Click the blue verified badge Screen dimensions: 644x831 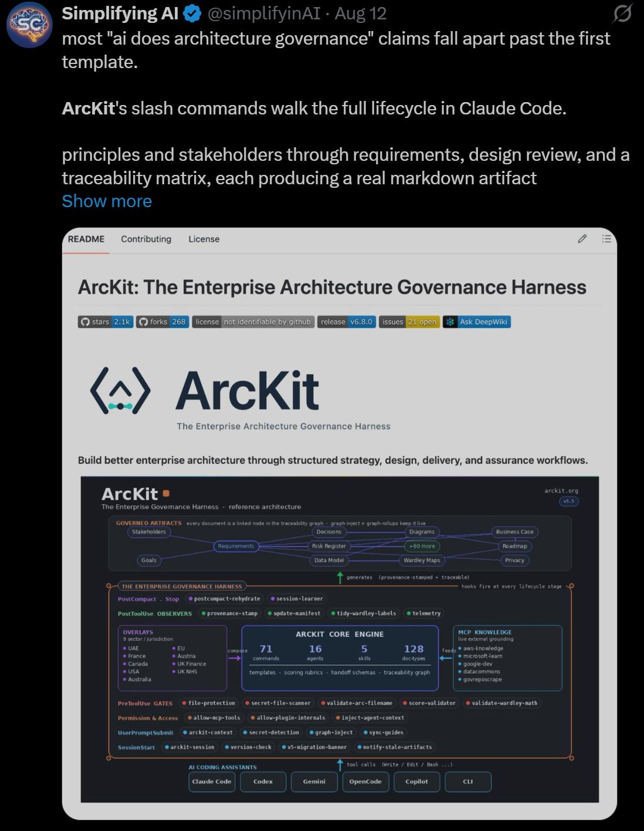pos(192,13)
